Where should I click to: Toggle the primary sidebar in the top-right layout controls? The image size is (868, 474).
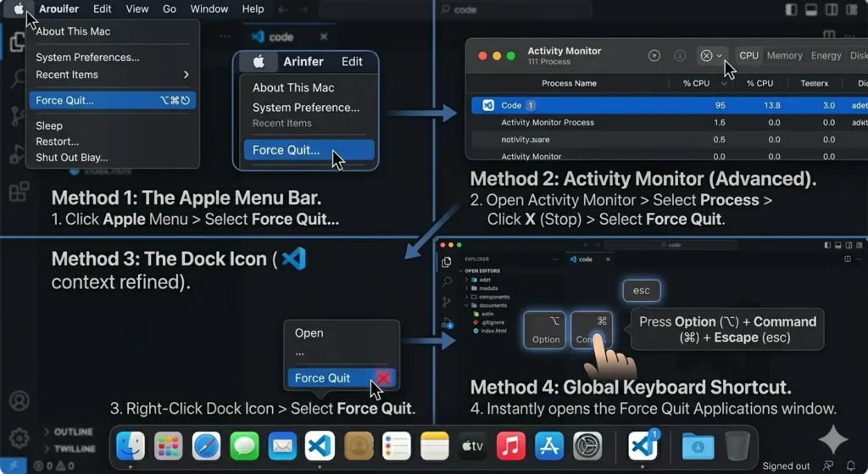tap(791, 9)
